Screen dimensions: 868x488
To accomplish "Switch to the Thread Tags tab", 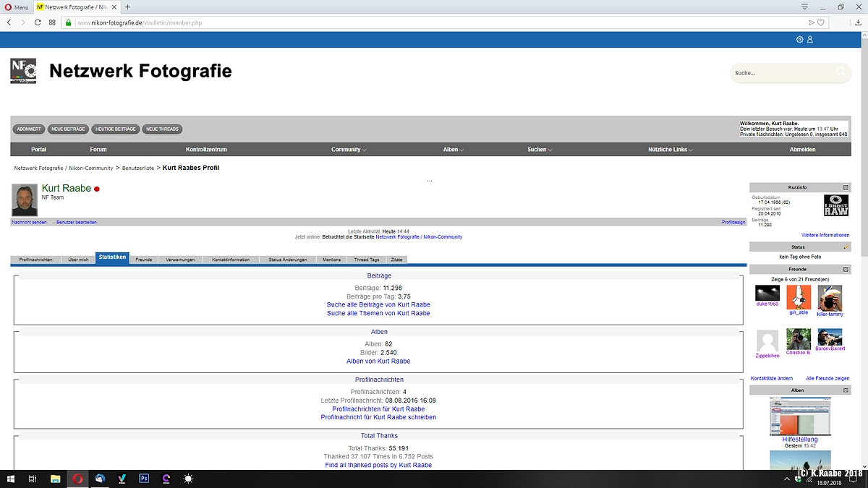I will [x=367, y=260].
